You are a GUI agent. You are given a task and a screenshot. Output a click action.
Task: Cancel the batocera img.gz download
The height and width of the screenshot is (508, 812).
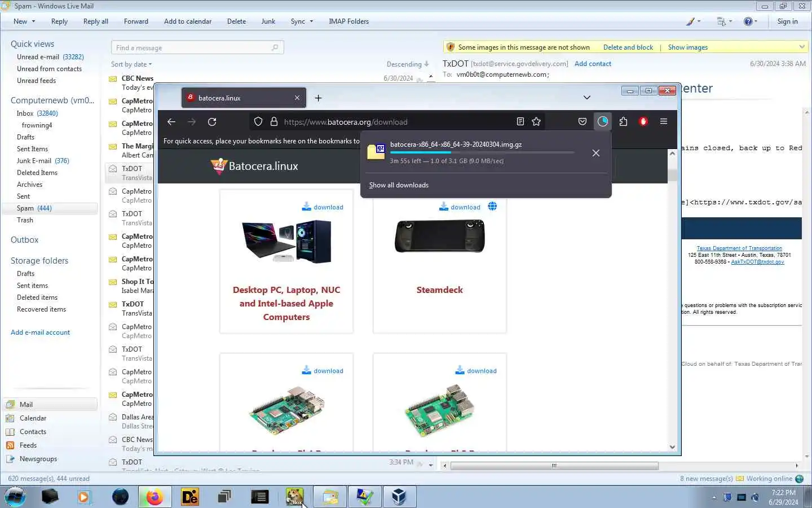click(x=596, y=153)
